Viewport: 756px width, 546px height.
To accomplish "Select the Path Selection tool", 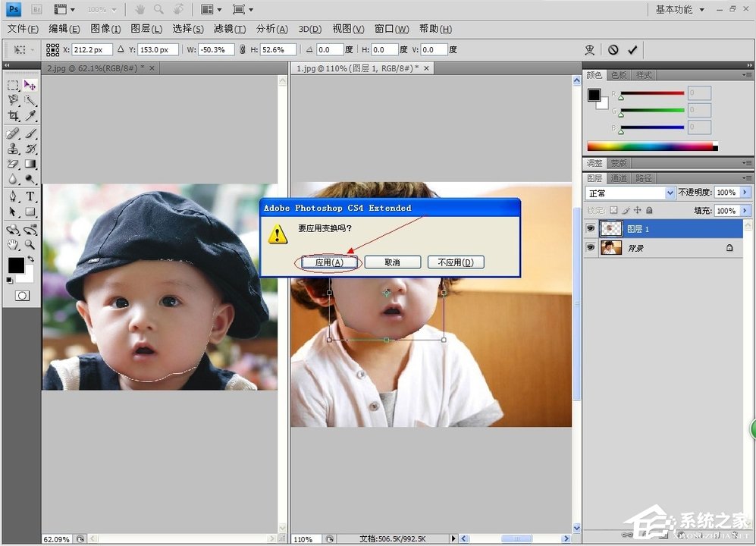I will (x=13, y=212).
